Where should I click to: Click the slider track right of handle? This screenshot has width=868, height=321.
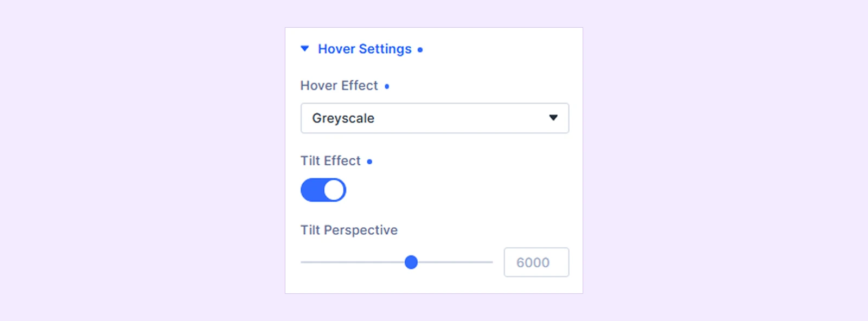coord(455,262)
